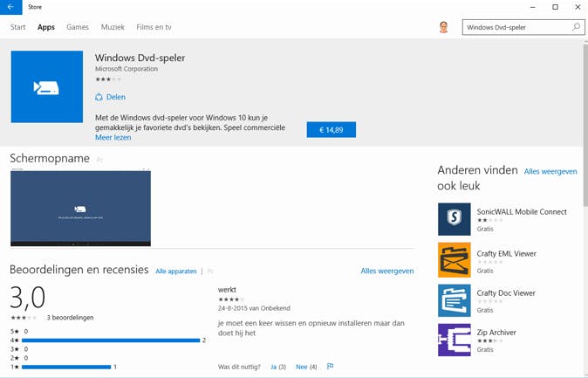Maximize the Store window
588x378 pixels.
click(x=555, y=7)
